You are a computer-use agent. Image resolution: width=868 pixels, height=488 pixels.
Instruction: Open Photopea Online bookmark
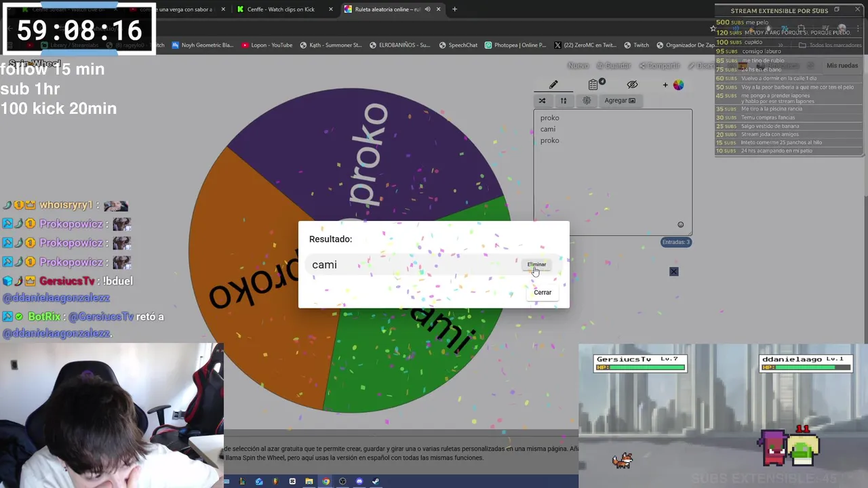click(x=515, y=45)
